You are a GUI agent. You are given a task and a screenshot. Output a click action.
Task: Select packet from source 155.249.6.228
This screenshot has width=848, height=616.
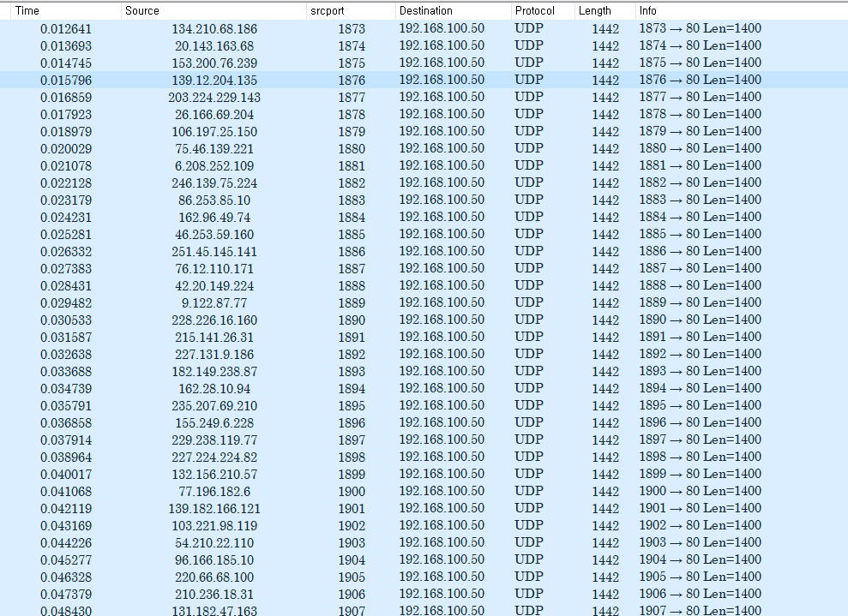click(x=424, y=422)
